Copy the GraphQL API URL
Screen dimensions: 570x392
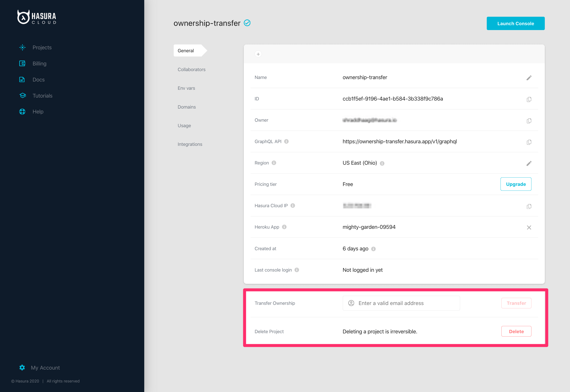pos(529,142)
